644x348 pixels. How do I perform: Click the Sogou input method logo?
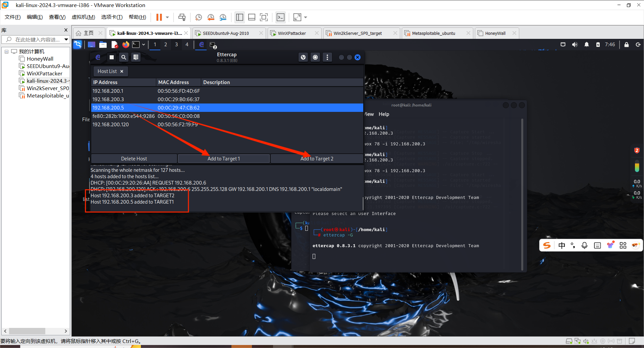coord(547,245)
